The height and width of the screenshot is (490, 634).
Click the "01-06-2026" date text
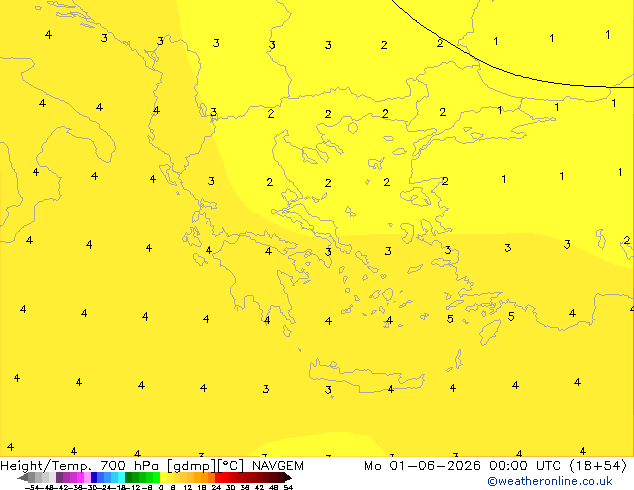(x=435, y=466)
